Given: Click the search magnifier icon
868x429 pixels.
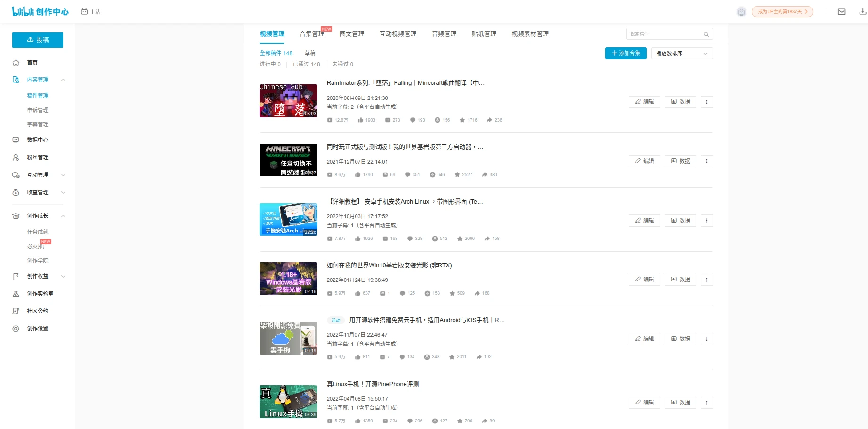Looking at the screenshot, I should [x=706, y=34].
